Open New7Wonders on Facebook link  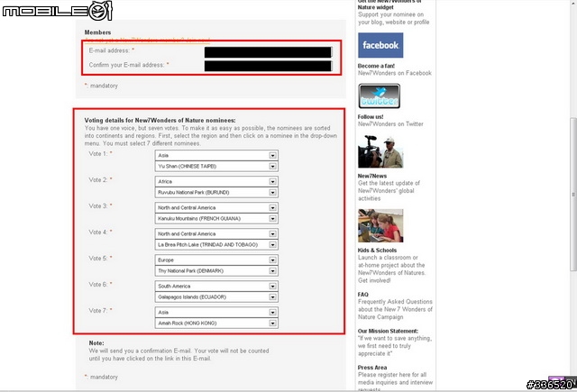(x=395, y=73)
